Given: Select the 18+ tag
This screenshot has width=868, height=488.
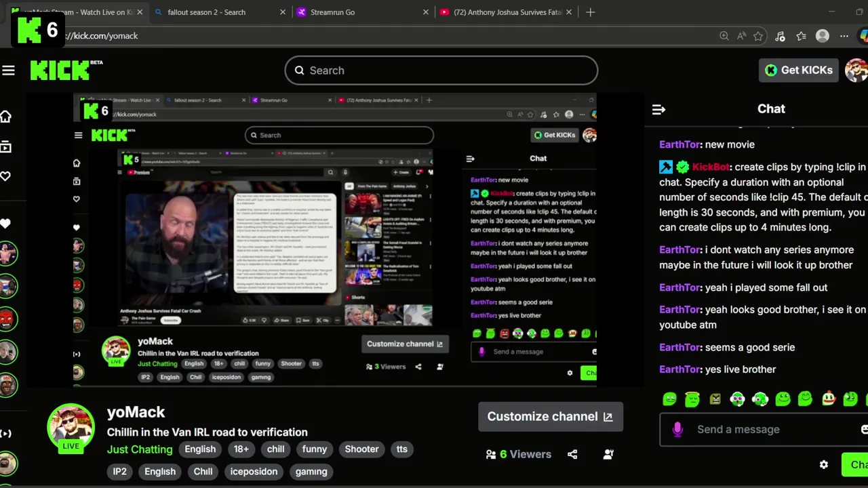Looking at the screenshot, I should (x=241, y=449).
